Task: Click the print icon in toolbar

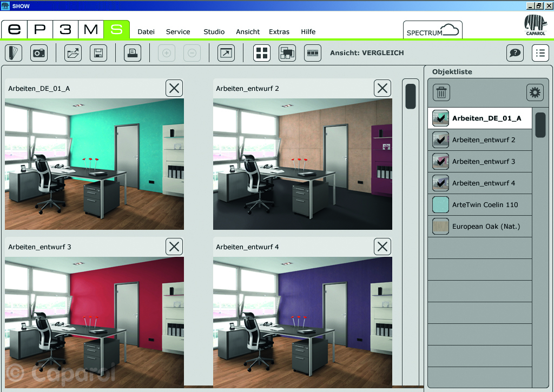Action: (133, 53)
